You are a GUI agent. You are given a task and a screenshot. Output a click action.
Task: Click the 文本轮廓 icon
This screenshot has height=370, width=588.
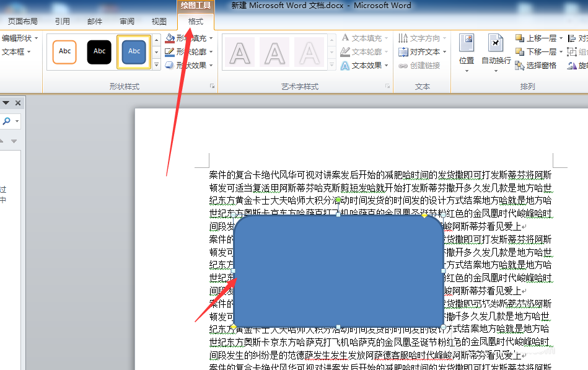coord(345,52)
